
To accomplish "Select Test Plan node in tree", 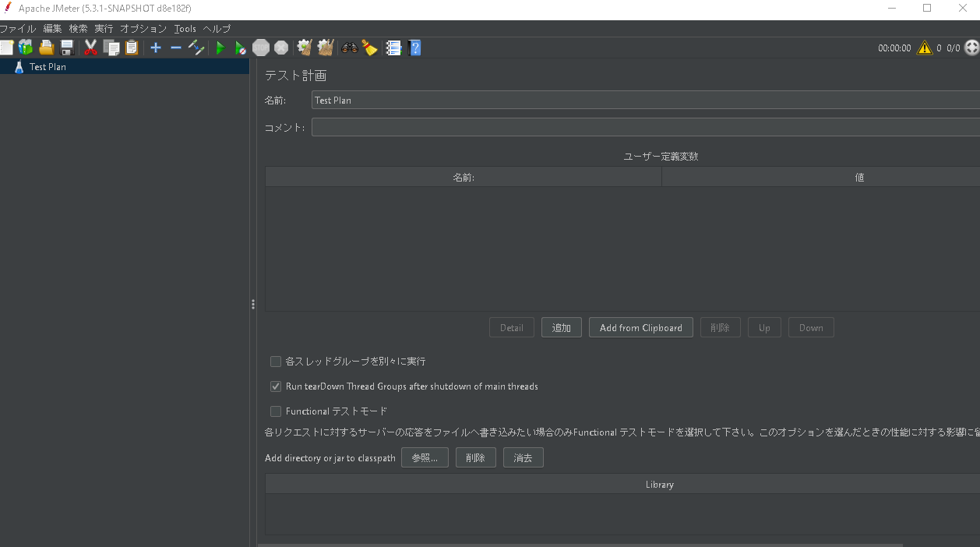I will tap(125, 67).
